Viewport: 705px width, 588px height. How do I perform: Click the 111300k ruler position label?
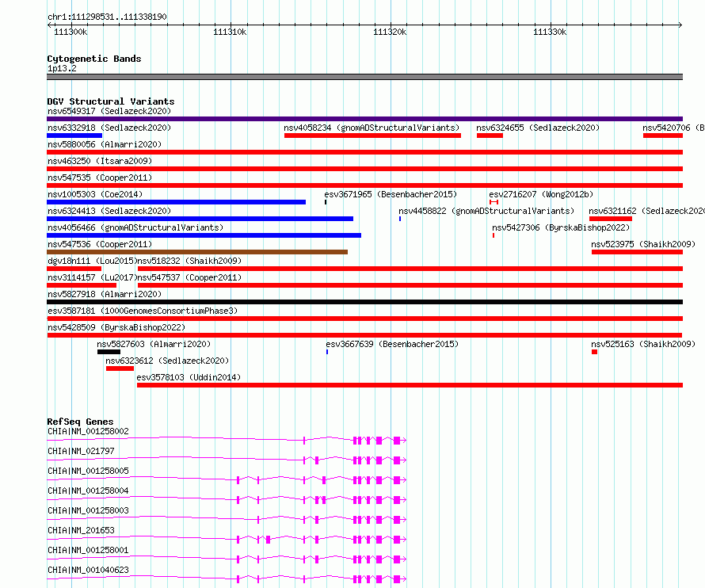[x=70, y=32]
